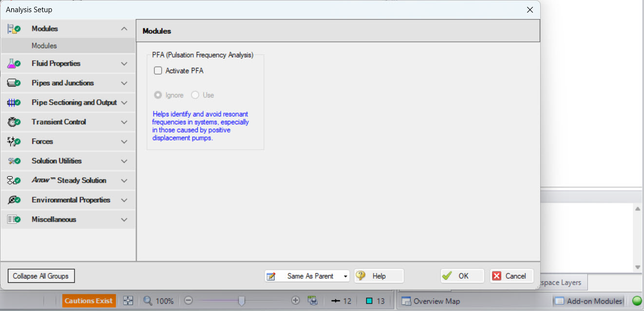644x311 pixels.
Task: Click the zoom-to-fit icon in status bar
Action: (128, 301)
